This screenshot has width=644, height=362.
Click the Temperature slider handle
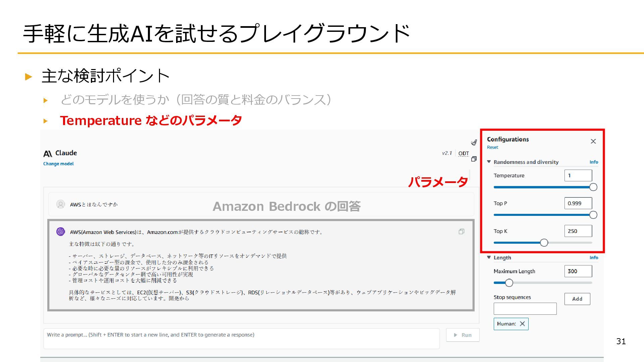click(x=593, y=187)
